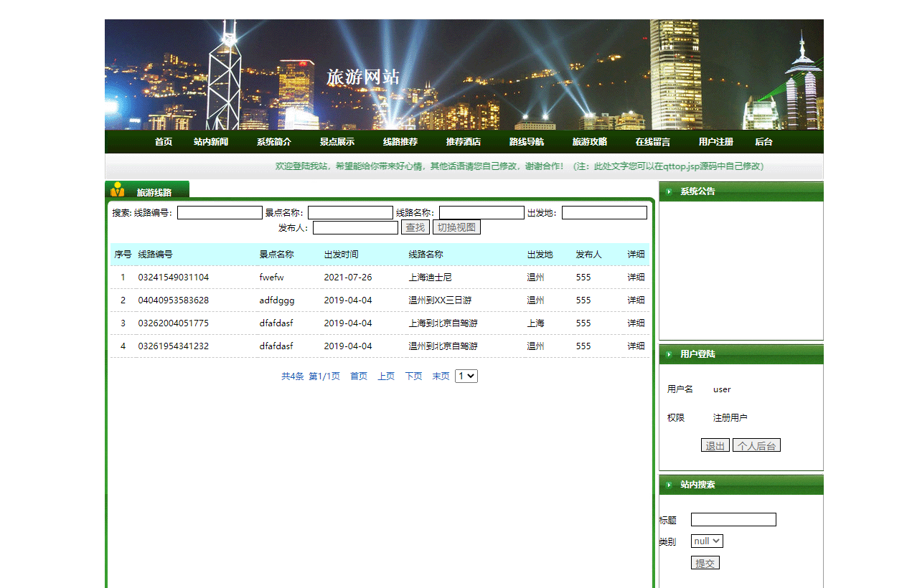Open the 类别 dropdown showing null

706,541
